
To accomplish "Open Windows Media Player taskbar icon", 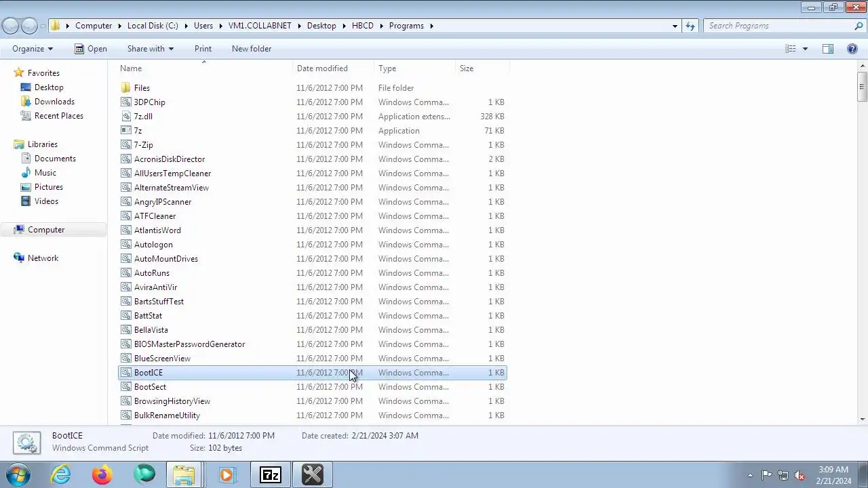I will pyautogui.click(x=227, y=474).
